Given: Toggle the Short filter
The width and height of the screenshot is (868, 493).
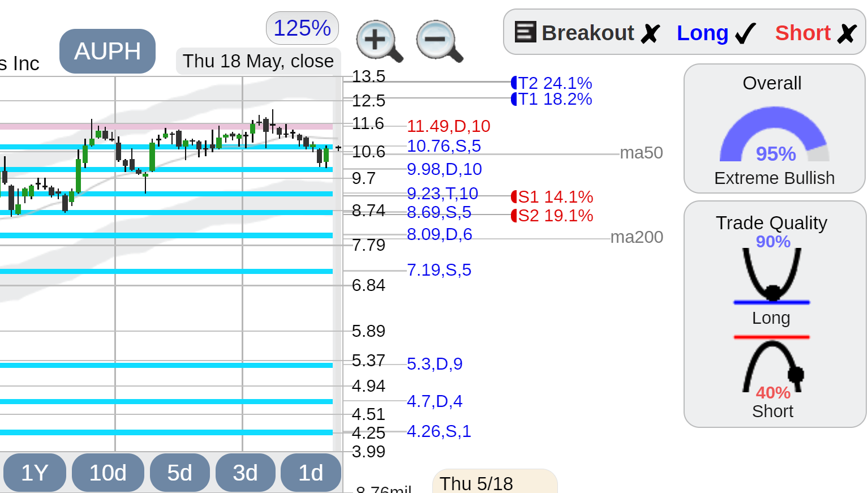Looking at the screenshot, I should click(x=816, y=33).
